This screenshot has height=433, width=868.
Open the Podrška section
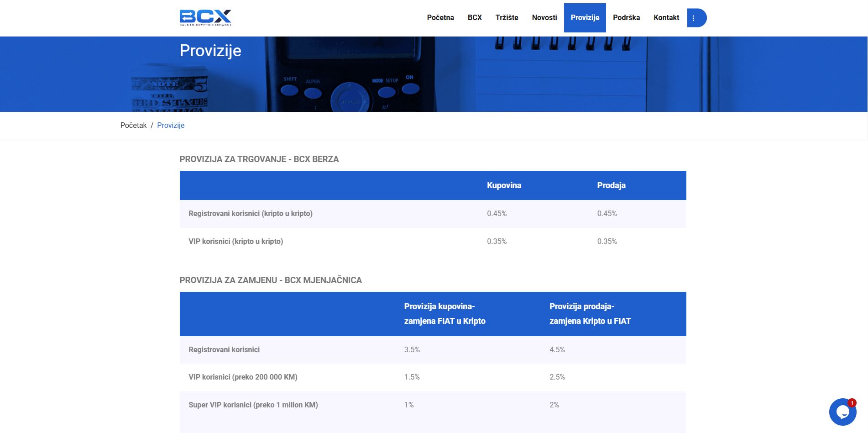click(626, 17)
